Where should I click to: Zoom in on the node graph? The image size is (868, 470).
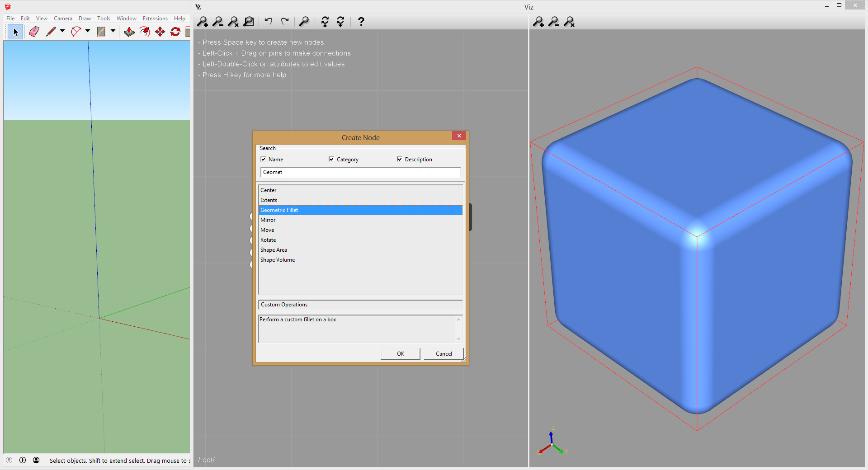click(x=203, y=22)
